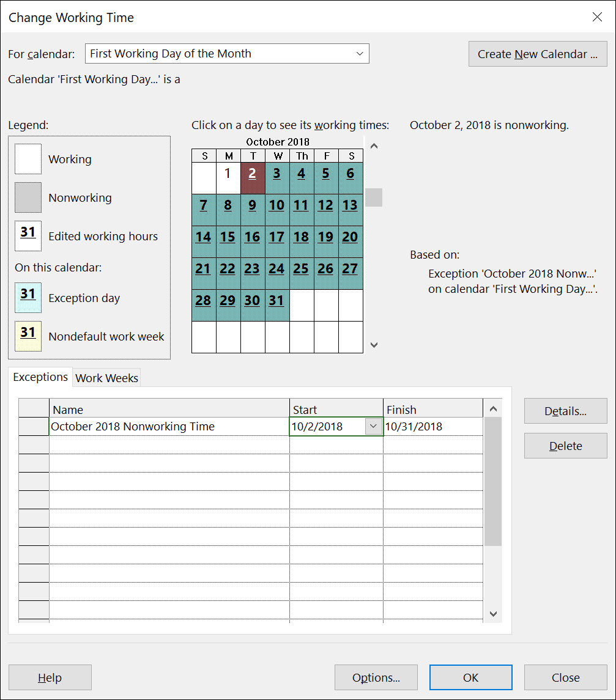Select October 27 in the calendar
616x700 pixels.
(x=351, y=274)
